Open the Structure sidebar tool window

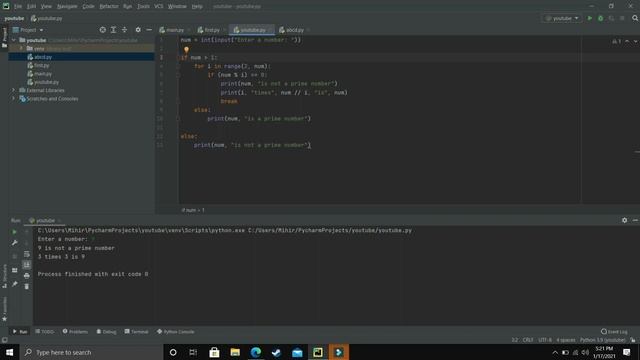point(4,276)
